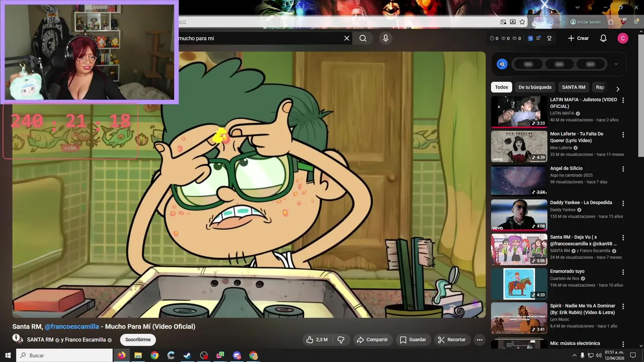Open options menu for Spirit video

tap(623, 306)
